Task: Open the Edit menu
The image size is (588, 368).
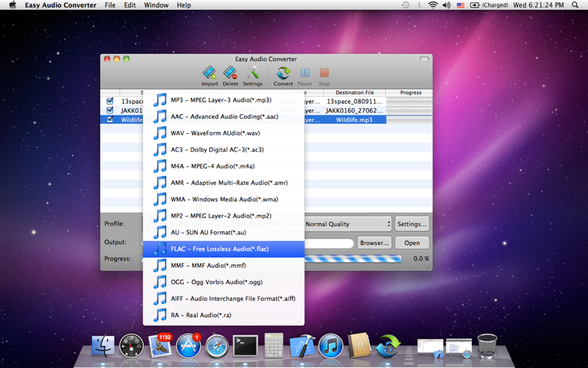Action: (x=129, y=5)
